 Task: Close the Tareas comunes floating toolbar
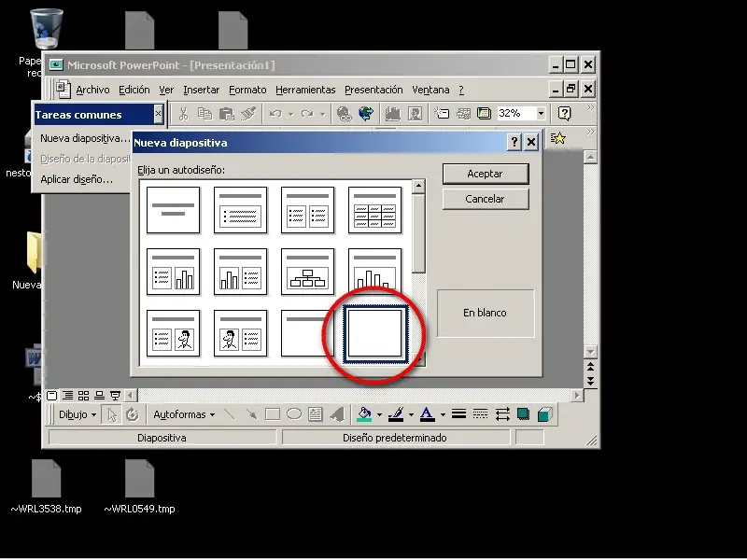click(x=158, y=114)
